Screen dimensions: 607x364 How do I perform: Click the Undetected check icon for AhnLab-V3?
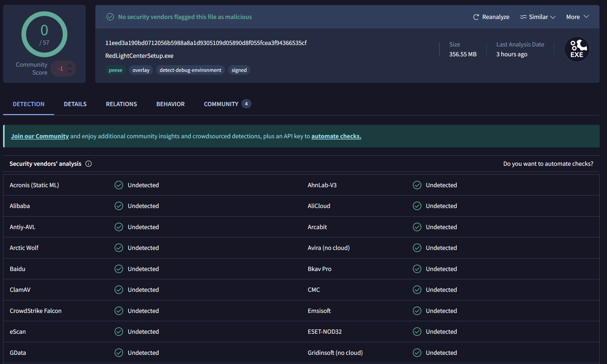tap(417, 185)
